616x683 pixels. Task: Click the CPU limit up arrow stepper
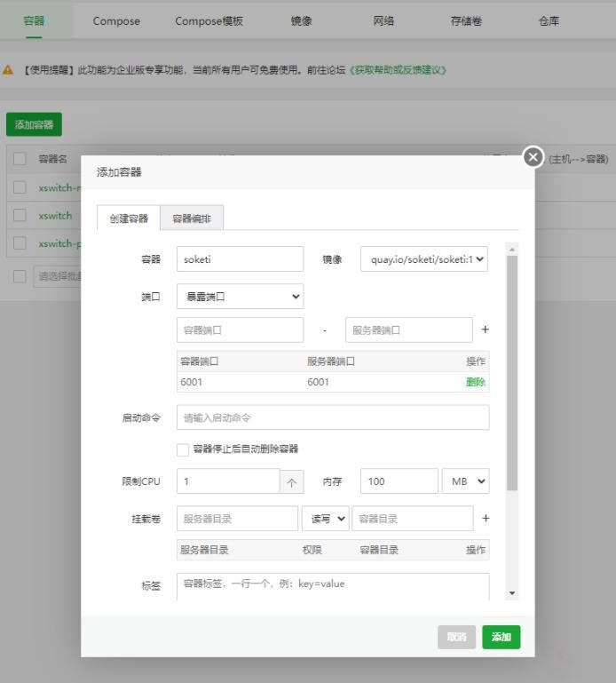[x=291, y=481]
